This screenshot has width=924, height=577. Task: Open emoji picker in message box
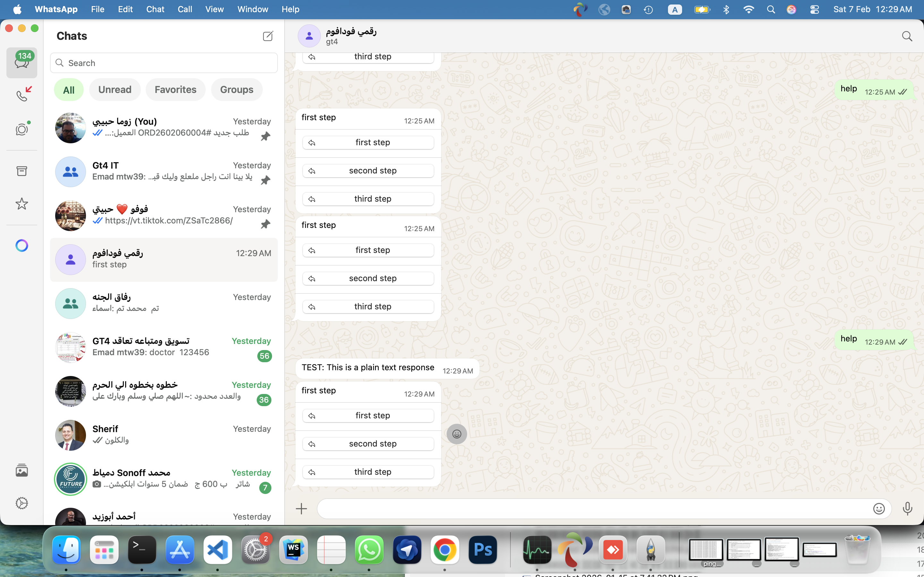(878, 508)
